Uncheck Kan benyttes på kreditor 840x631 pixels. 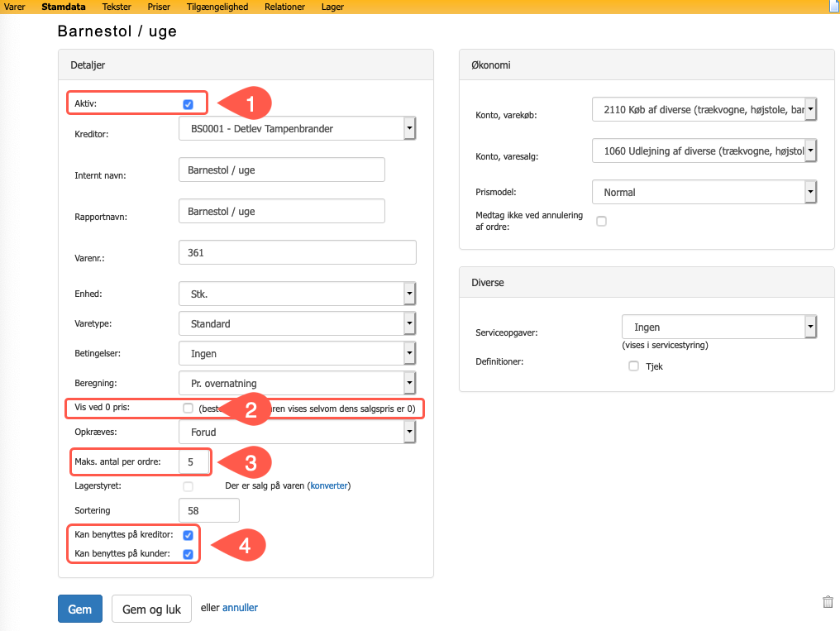click(x=188, y=535)
